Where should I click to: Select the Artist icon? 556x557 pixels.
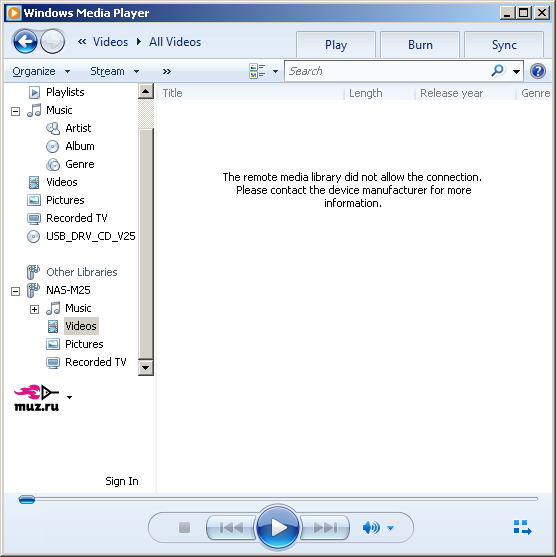[53, 128]
